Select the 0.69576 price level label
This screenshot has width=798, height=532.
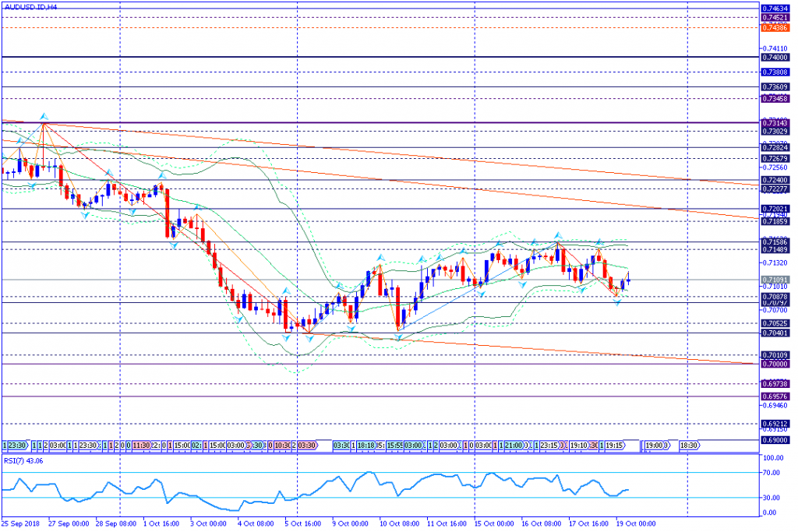point(775,396)
